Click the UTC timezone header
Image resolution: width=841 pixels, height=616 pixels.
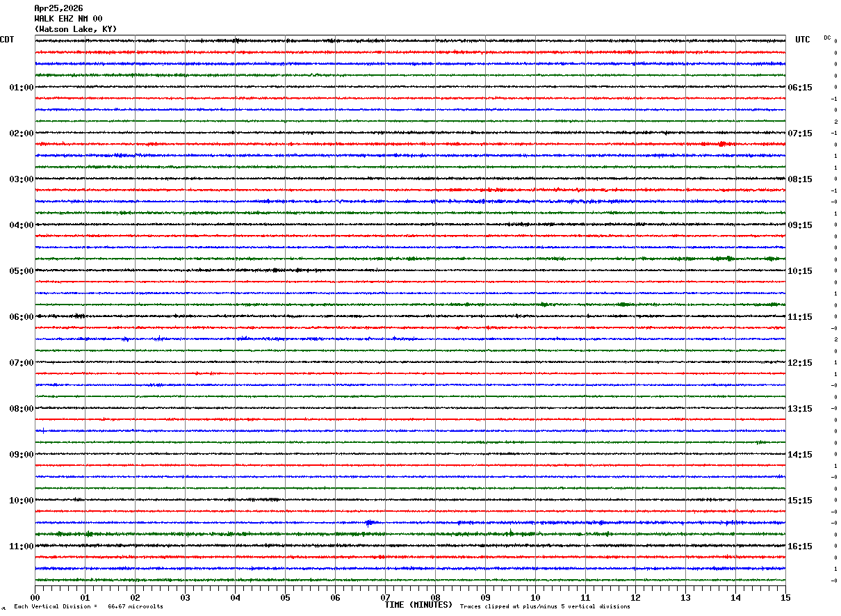pos(803,40)
